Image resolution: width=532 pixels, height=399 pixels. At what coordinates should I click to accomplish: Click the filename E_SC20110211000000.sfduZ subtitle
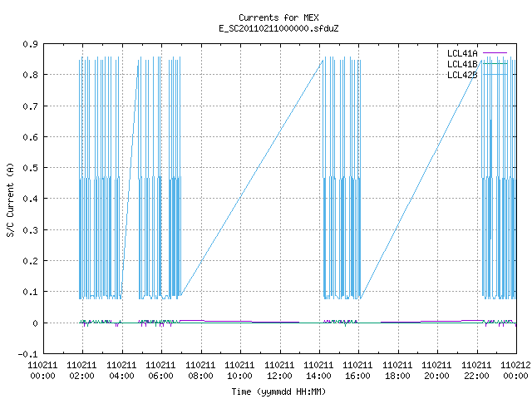click(278, 28)
